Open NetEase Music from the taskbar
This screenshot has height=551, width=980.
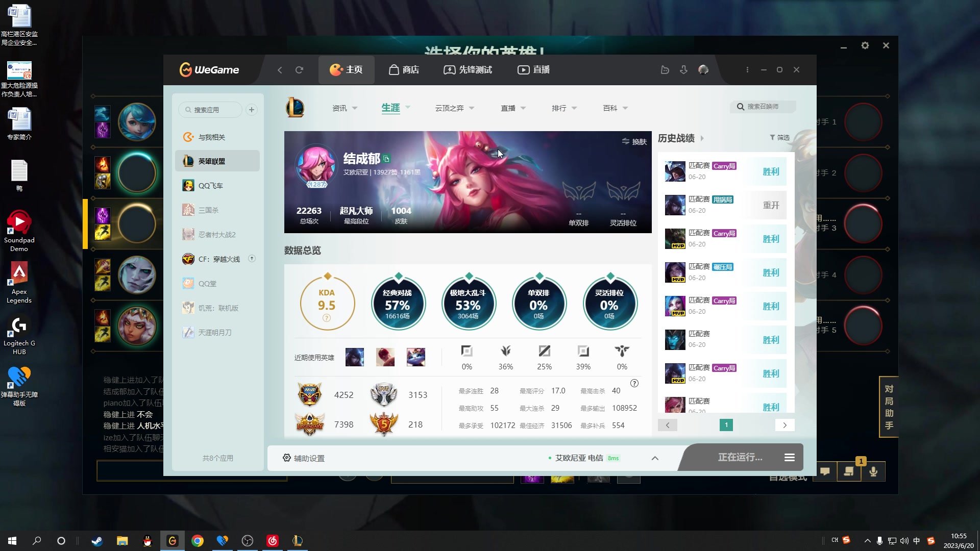pos(273,541)
